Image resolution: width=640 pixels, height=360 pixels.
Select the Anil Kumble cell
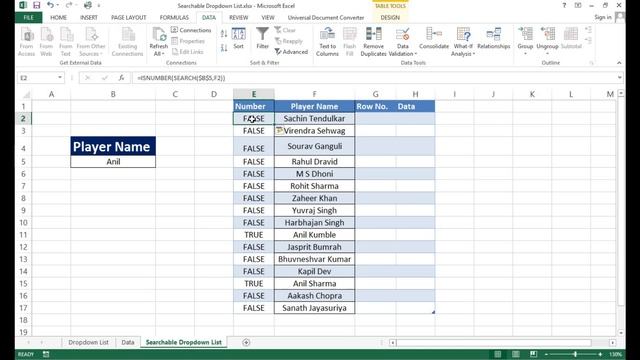tap(314, 235)
